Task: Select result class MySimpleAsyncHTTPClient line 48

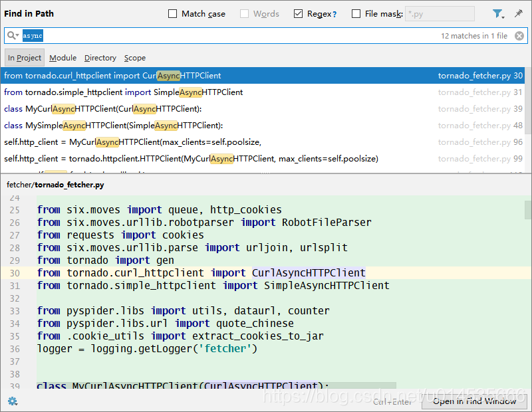Action: pos(263,125)
